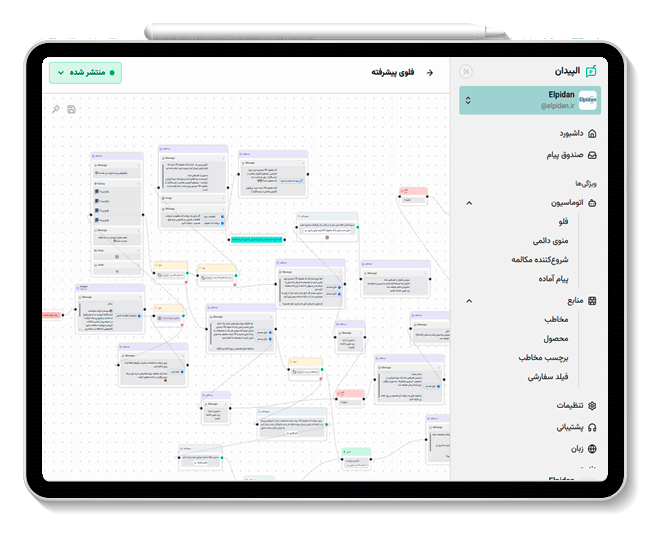Open the منتشر شده status dropdown
650x535 pixels.
click(85, 73)
